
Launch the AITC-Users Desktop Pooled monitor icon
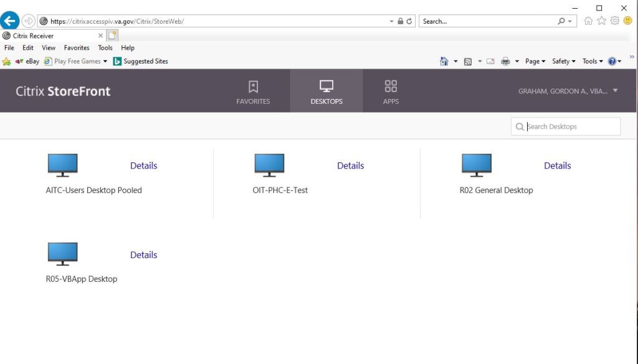pyautogui.click(x=62, y=164)
